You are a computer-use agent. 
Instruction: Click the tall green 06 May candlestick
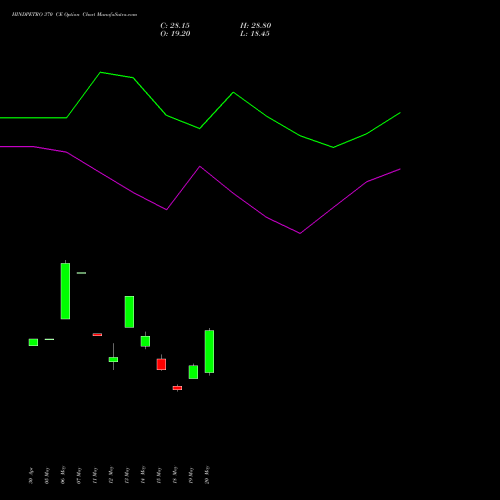65,291
